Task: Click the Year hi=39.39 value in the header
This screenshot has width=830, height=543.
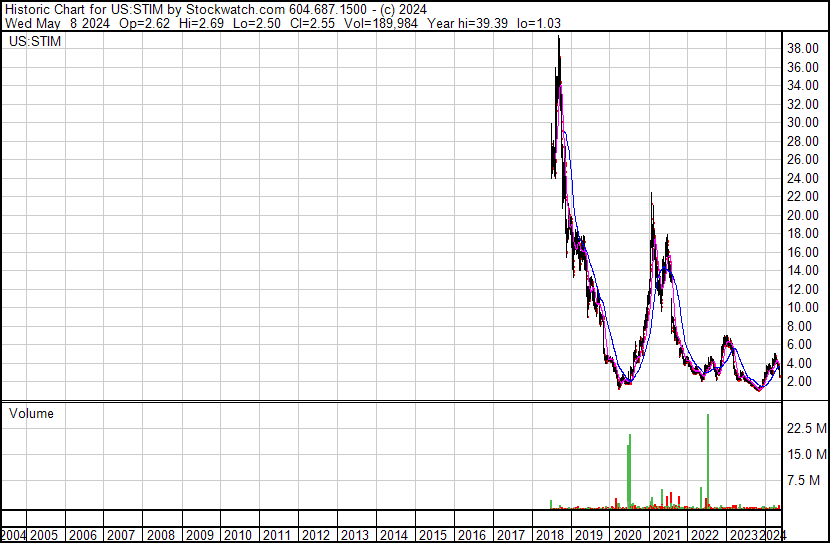Action: (x=467, y=23)
